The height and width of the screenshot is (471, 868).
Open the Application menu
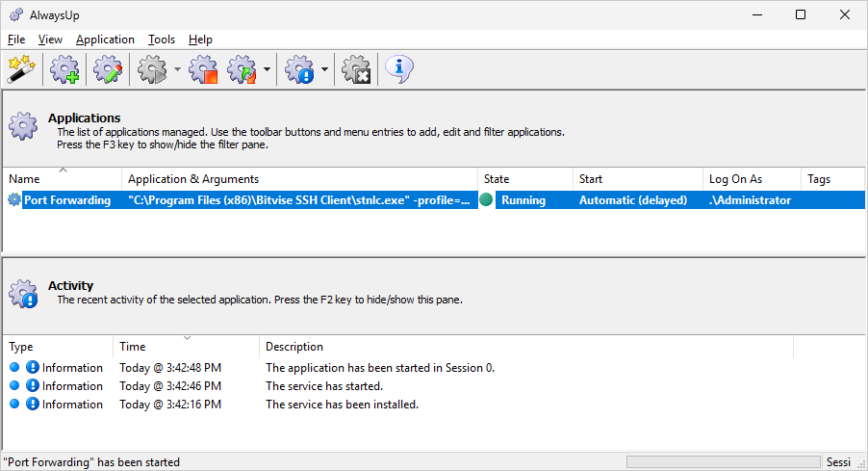(105, 39)
